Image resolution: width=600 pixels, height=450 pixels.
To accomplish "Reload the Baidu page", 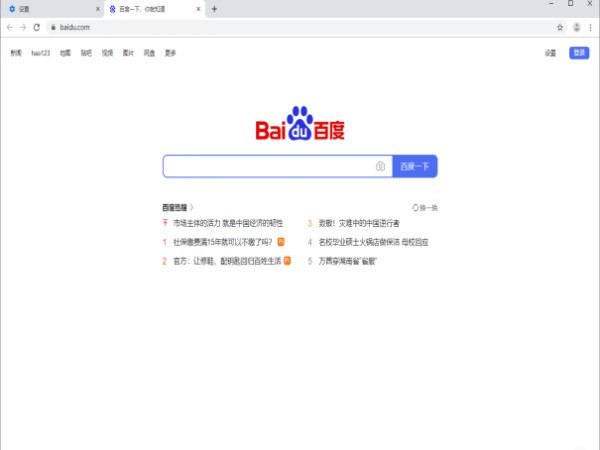I will tap(36, 28).
